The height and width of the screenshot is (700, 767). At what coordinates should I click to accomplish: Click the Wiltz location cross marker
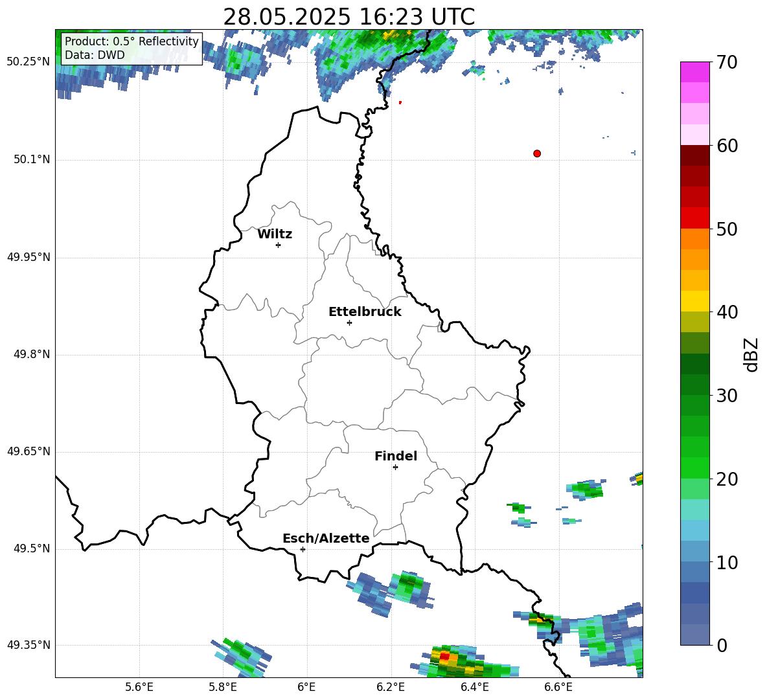[x=279, y=245]
